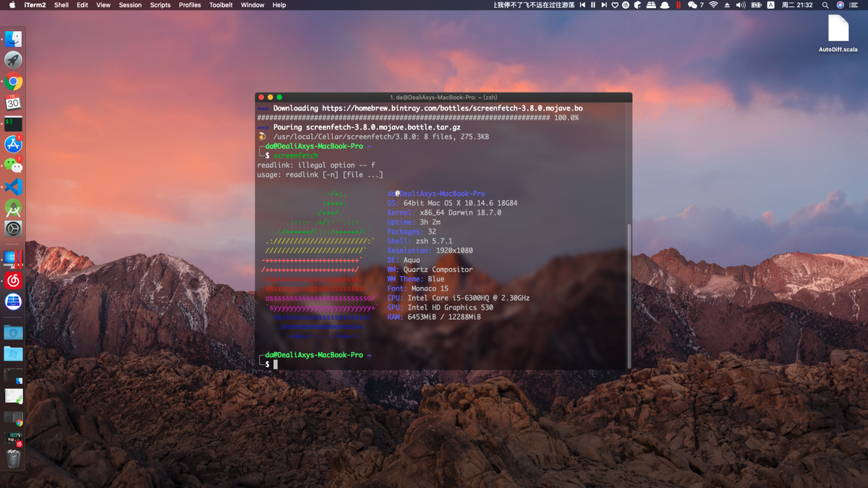Click the 'Font: Monaco 15' line

coord(417,288)
